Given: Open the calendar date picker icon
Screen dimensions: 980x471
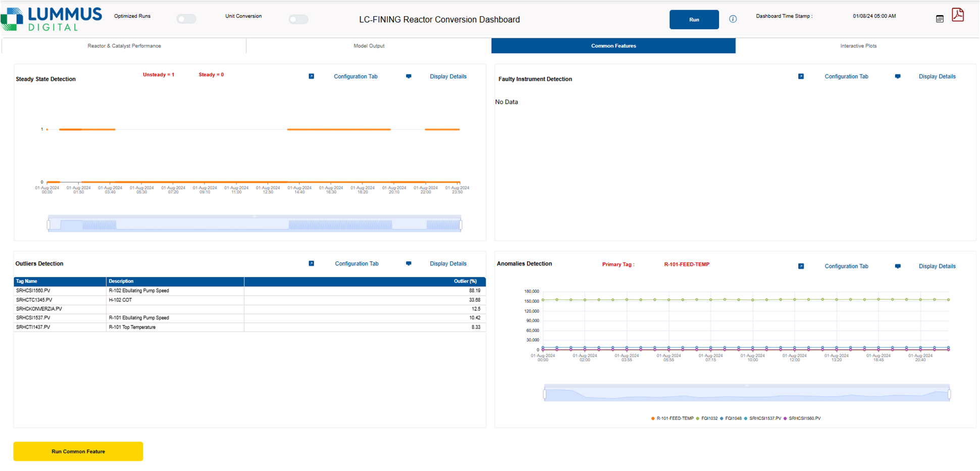Looking at the screenshot, I should tap(940, 19).
